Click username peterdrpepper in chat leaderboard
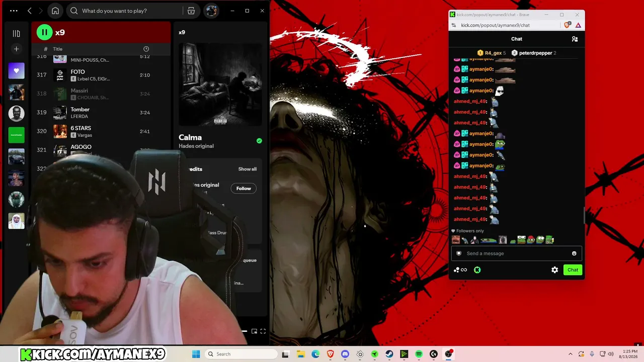 tap(536, 53)
